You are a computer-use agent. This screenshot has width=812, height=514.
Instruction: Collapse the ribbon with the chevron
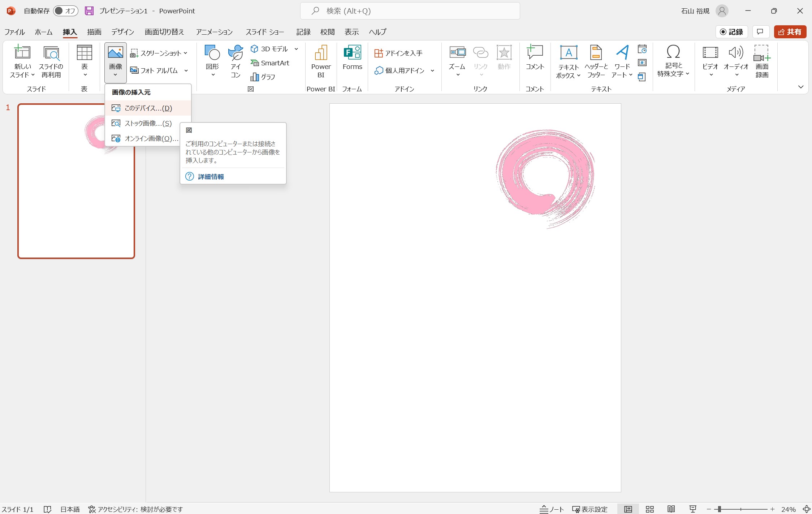(x=800, y=87)
